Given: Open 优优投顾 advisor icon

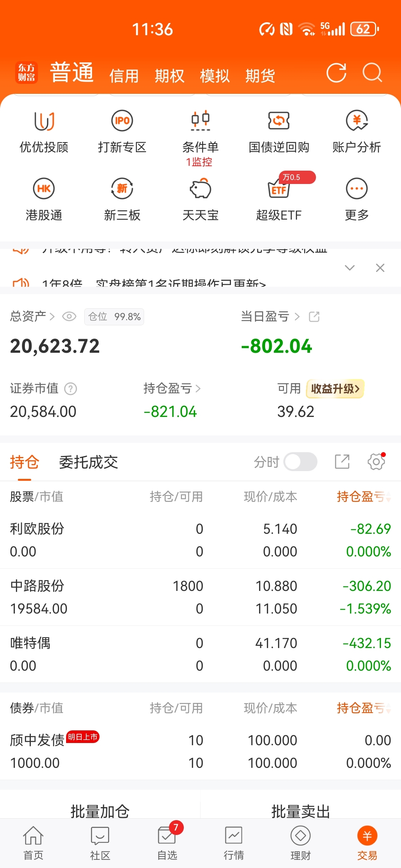Looking at the screenshot, I should (44, 132).
